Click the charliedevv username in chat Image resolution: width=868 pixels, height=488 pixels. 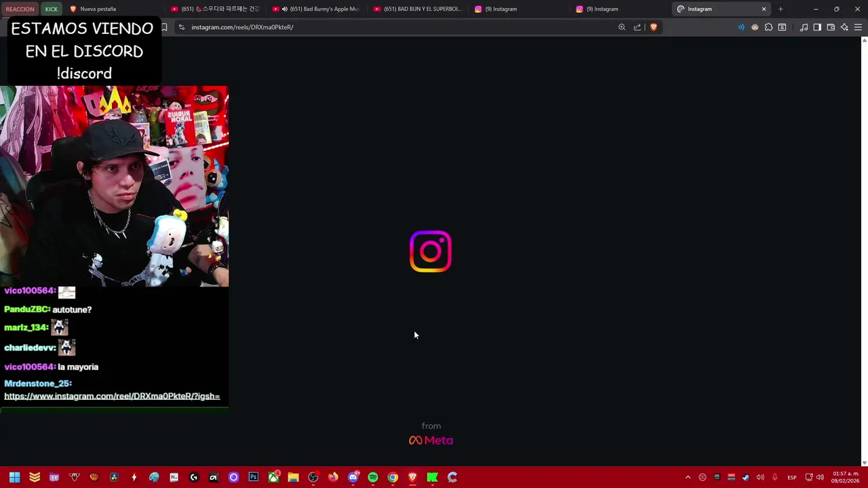[30, 348]
